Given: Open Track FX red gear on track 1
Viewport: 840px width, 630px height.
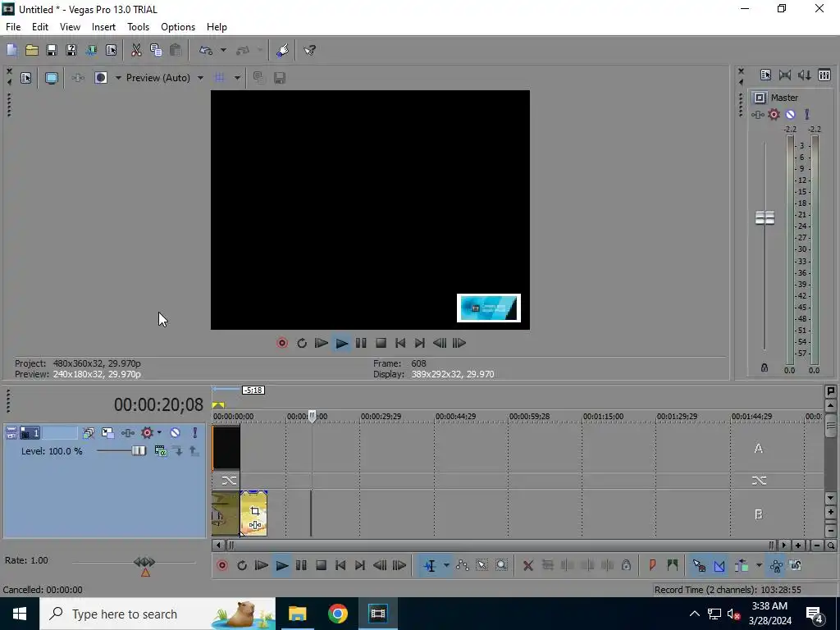Looking at the screenshot, I should [147, 433].
